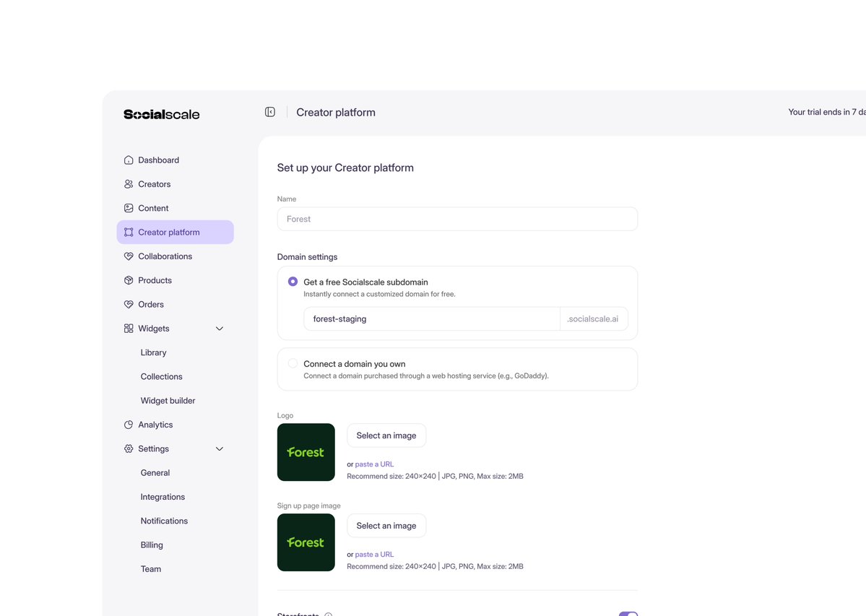Image resolution: width=866 pixels, height=616 pixels.
Task: Click the Products box icon
Action: click(129, 280)
